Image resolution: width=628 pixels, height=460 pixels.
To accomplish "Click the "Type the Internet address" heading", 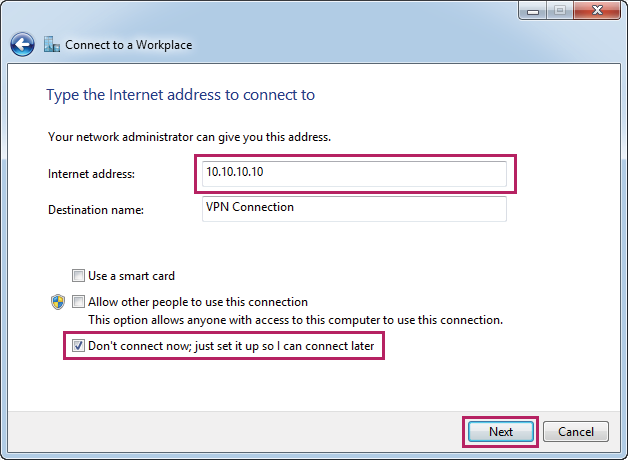I will click(x=180, y=95).
